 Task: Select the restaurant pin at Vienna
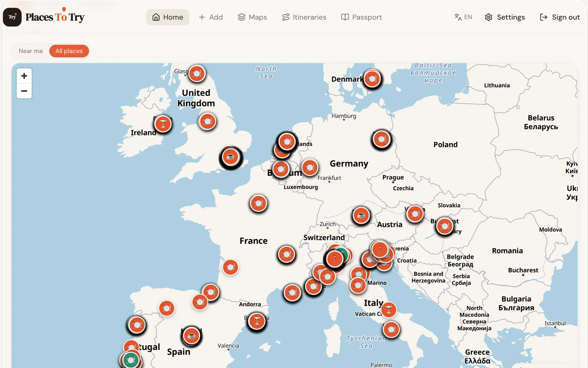(x=415, y=214)
